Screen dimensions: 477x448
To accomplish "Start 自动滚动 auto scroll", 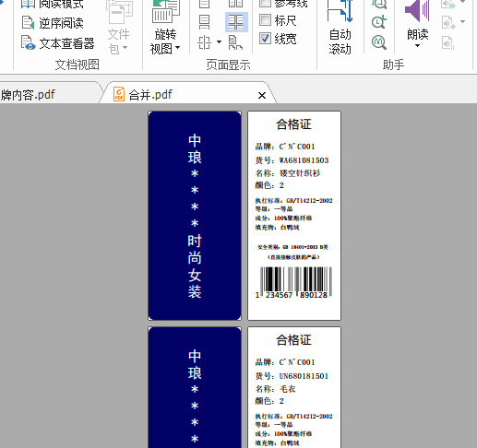I will pos(340,27).
